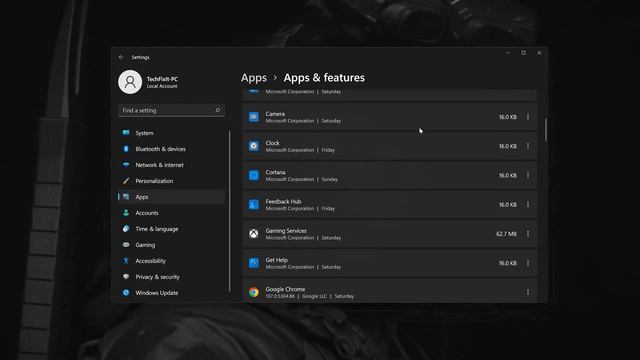
Task: Focus the Find a setting field
Action: (171, 110)
